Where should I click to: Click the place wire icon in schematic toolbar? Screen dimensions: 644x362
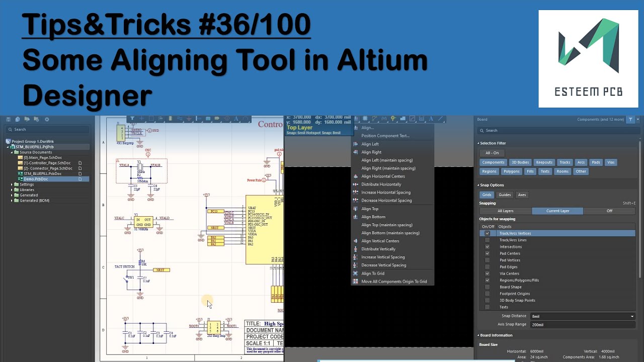180,119
